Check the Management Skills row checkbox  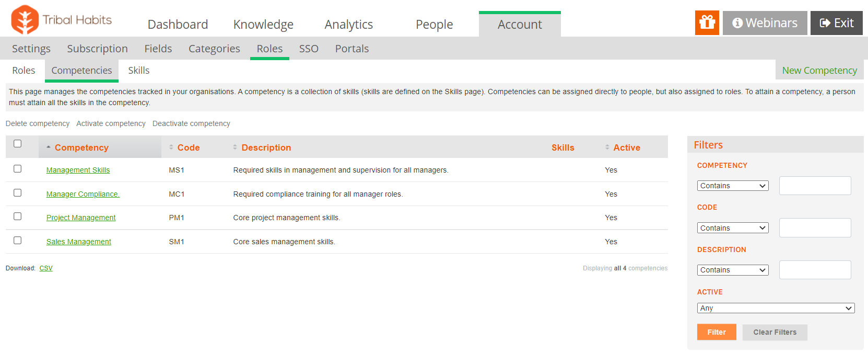(18, 169)
